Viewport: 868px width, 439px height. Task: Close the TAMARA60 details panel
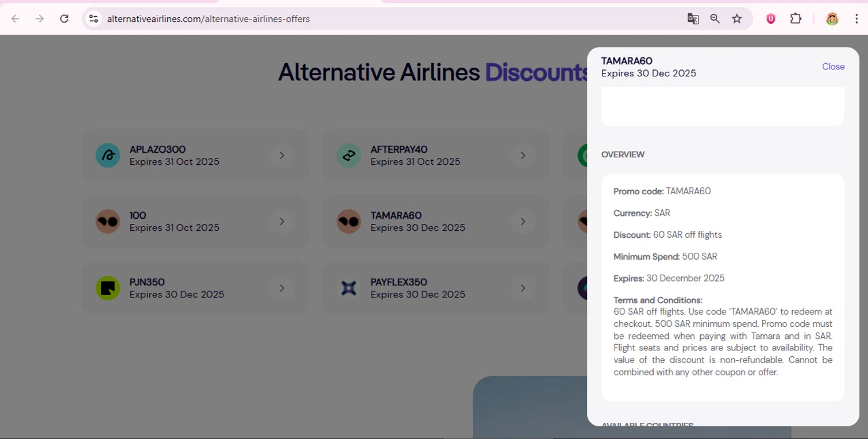[833, 67]
